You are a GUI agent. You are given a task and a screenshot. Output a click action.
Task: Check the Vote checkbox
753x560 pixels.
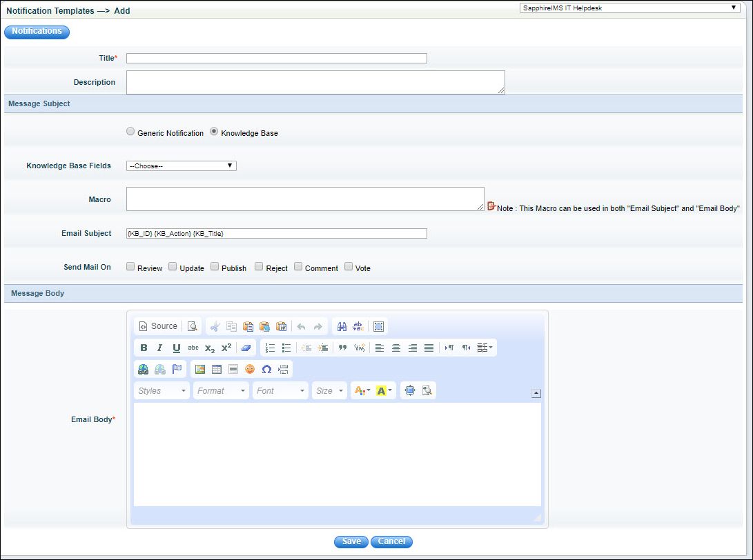(349, 266)
